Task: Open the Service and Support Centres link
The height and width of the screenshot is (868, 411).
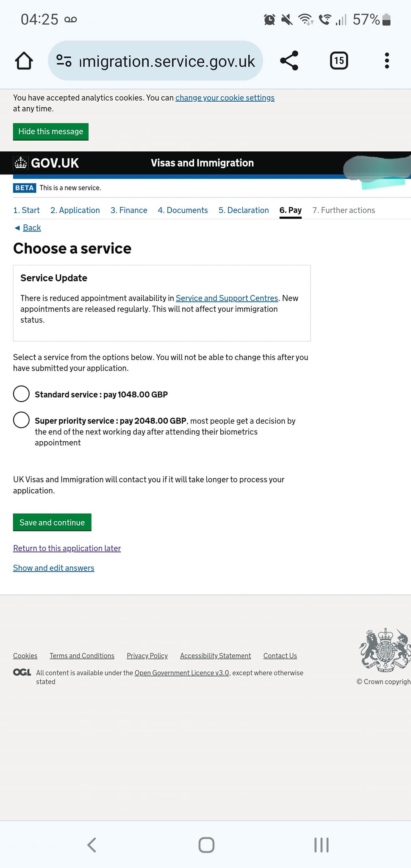Action: click(x=227, y=298)
